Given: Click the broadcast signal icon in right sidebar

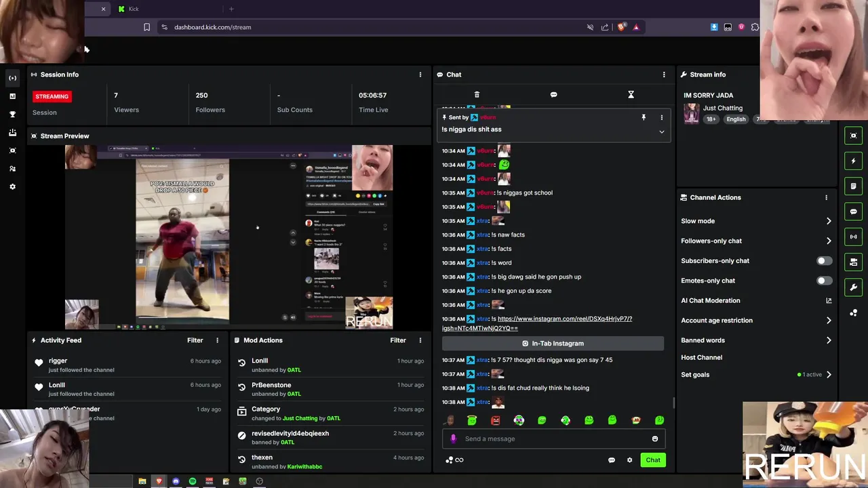Looking at the screenshot, I should (854, 237).
